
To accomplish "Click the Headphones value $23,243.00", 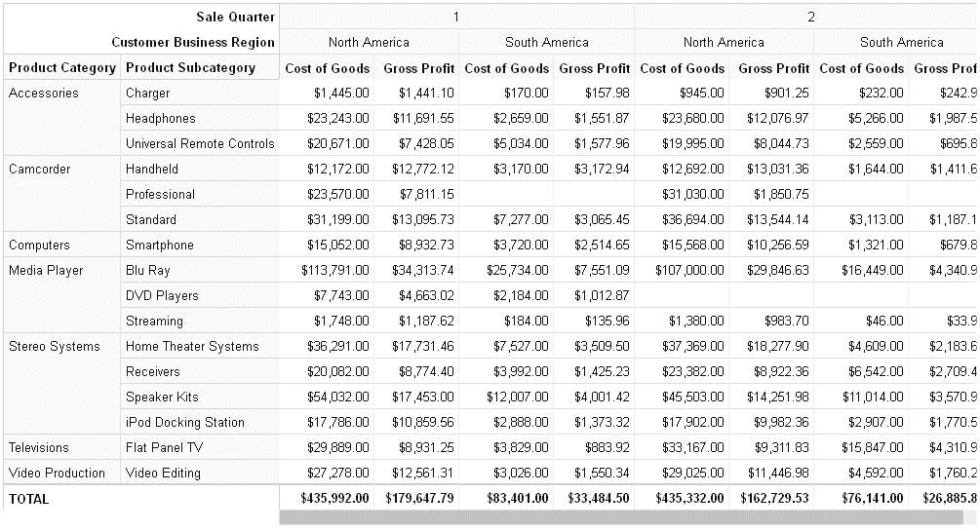I will (x=338, y=118).
